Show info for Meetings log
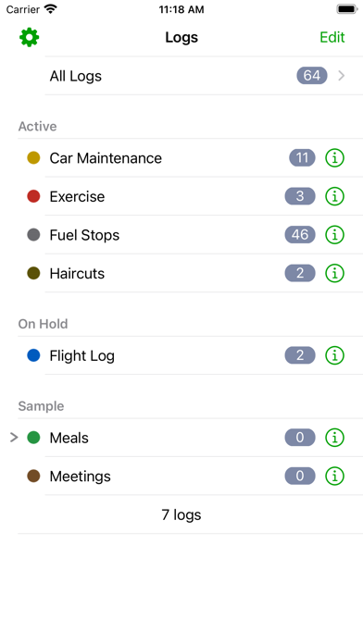 334,476
